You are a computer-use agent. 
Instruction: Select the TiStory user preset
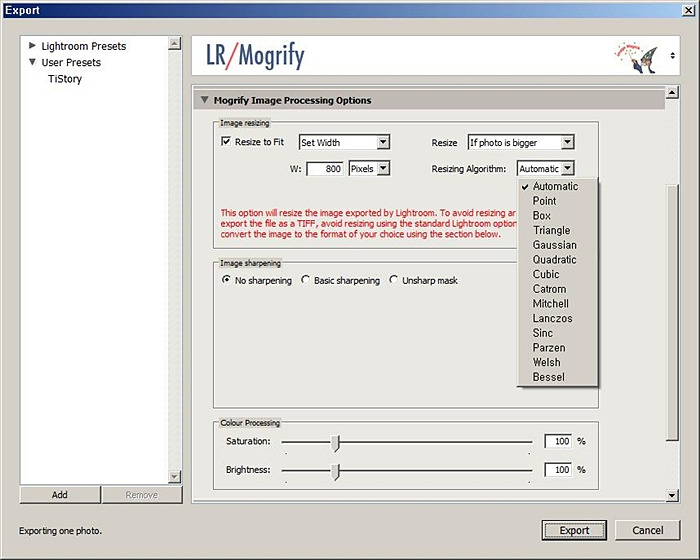click(x=65, y=79)
